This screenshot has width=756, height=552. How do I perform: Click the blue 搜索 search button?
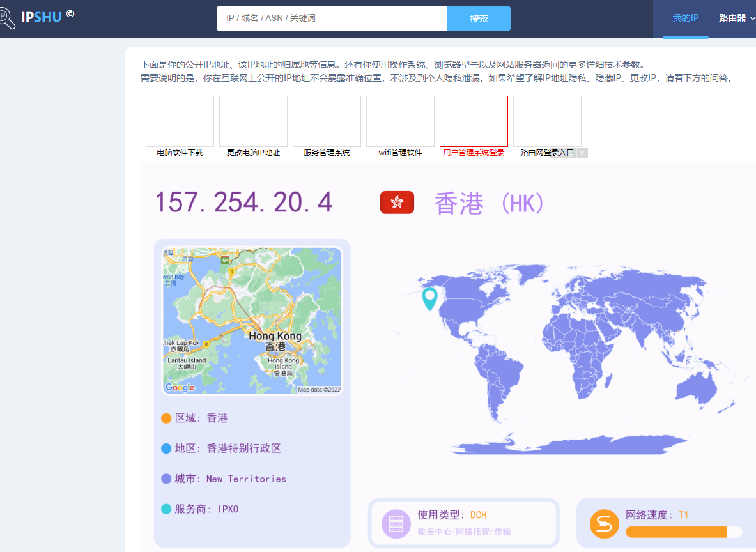click(x=479, y=19)
